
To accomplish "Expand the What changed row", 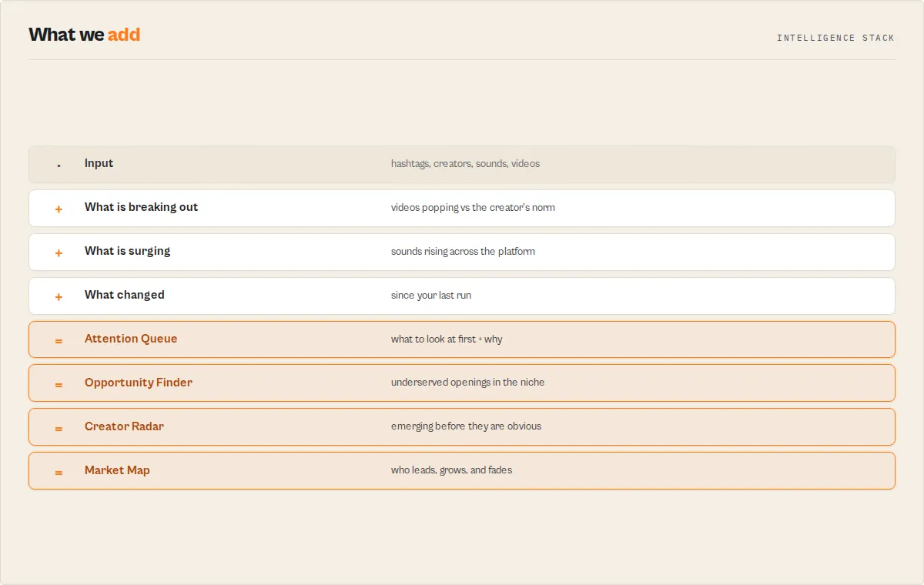I will [462, 296].
